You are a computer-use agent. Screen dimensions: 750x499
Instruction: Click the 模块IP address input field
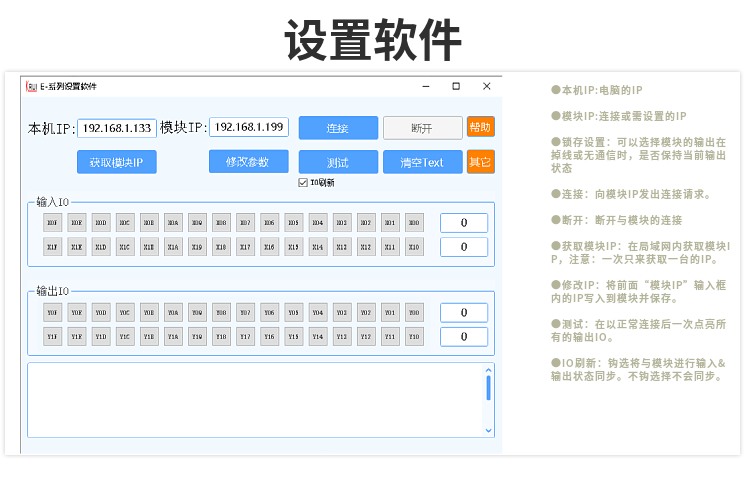click(249, 128)
